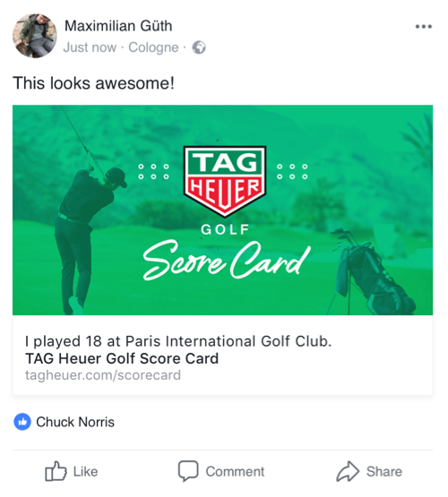Click the TAG Heuer Golf Score Card title
Image resolution: width=448 pixels, height=497 pixels.
(x=122, y=358)
